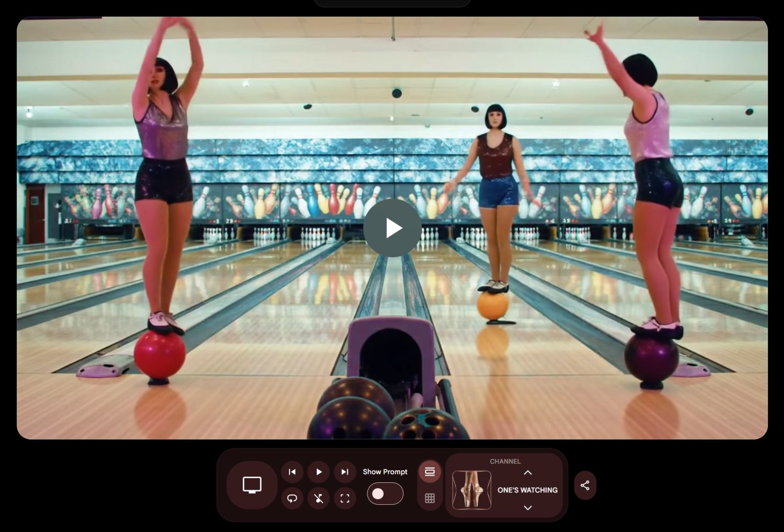Click the Show Prompt label text

point(385,472)
